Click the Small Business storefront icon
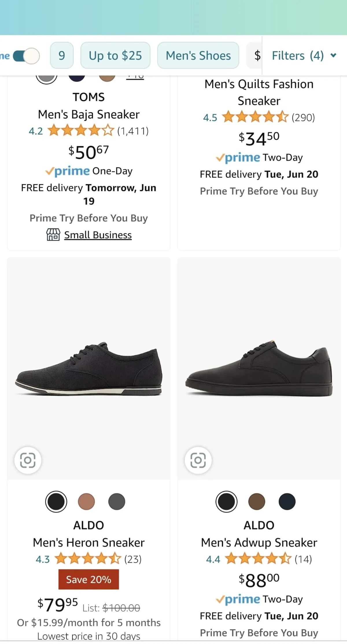This screenshot has width=347, height=644. pos(53,234)
